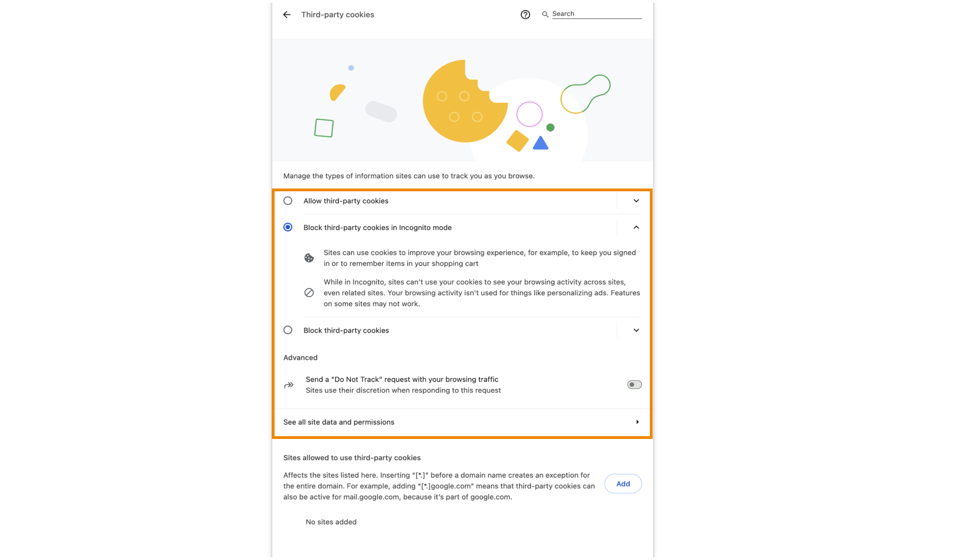The width and height of the screenshot is (954, 560).
Task: Collapse the Block third-party cookies in Incognito section
Action: (x=636, y=227)
